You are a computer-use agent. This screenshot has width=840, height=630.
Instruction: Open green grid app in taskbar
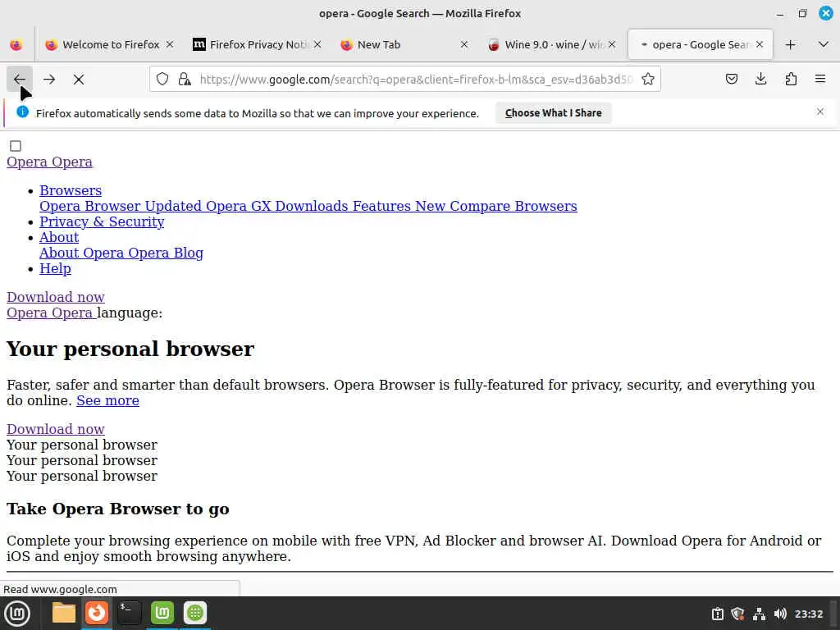pyautogui.click(x=195, y=613)
